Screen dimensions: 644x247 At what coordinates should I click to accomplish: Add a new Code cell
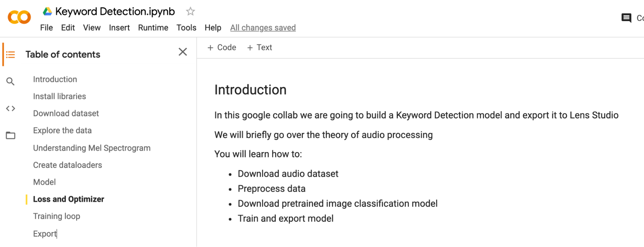[222, 48]
